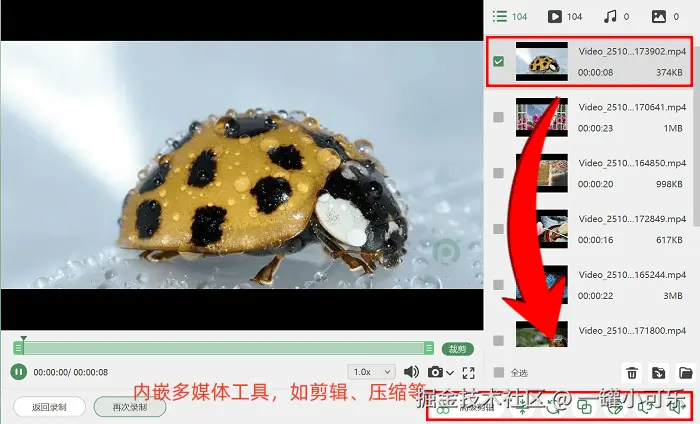The width and height of the screenshot is (700, 424).
Task: Open the 1.0x playback speed dropdown
Action: click(371, 372)
